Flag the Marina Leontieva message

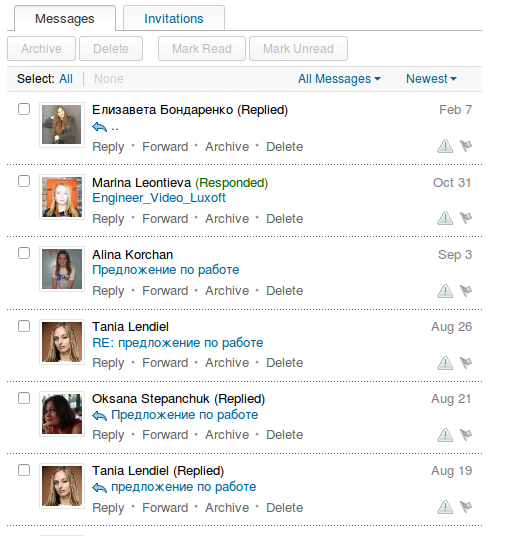coord(466,218)
